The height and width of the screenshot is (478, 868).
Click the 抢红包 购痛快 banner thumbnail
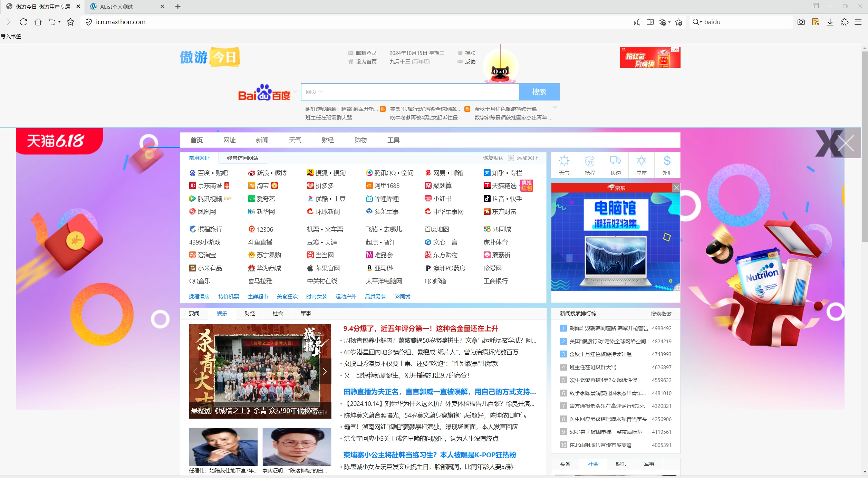650,57
